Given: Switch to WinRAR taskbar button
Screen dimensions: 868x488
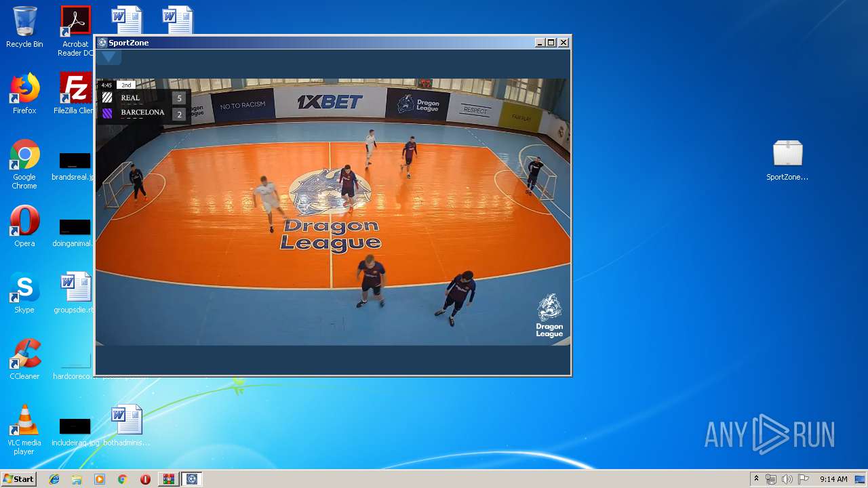Looking at the screenshot, I should pyautogui.click(x=168, y=479).
